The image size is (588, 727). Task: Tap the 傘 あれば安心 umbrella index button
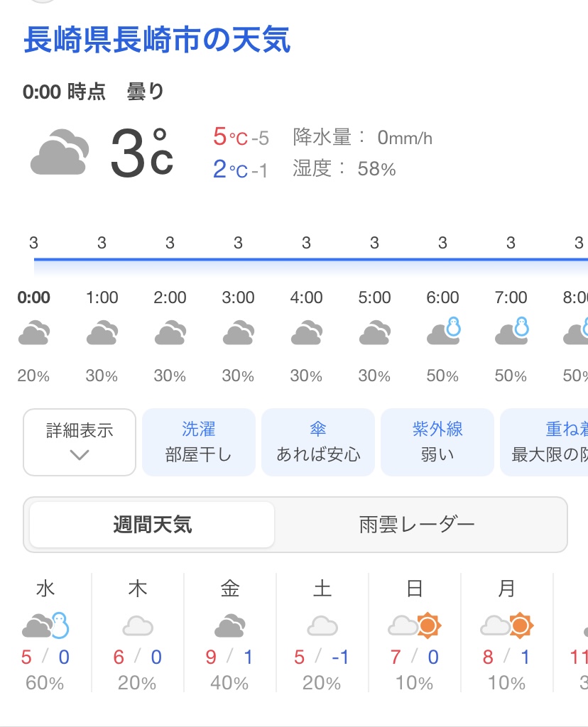318,442
